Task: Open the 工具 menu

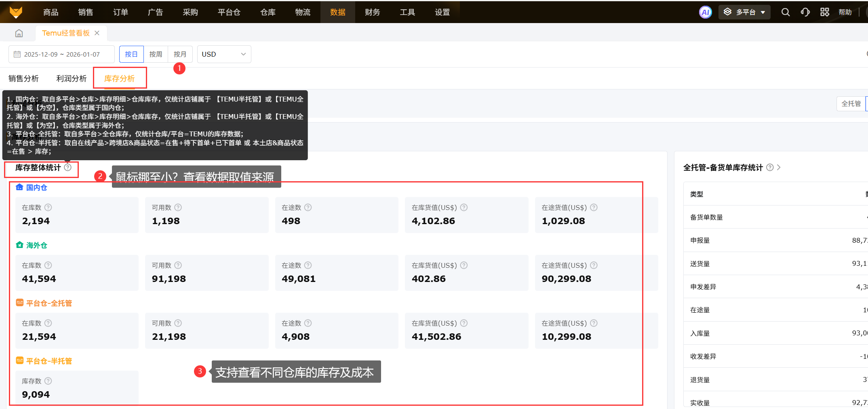Action: coord(407,12)
